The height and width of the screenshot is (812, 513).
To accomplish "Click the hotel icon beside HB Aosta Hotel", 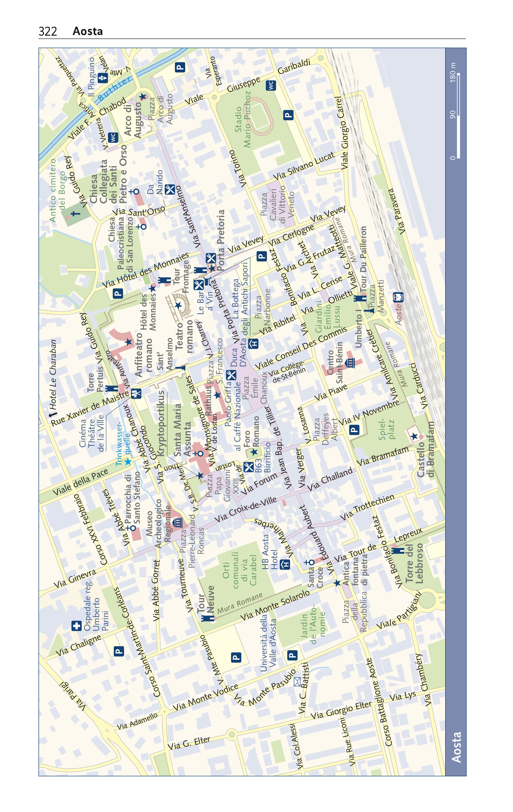I will pyautogui.click(x=285, y=564).
